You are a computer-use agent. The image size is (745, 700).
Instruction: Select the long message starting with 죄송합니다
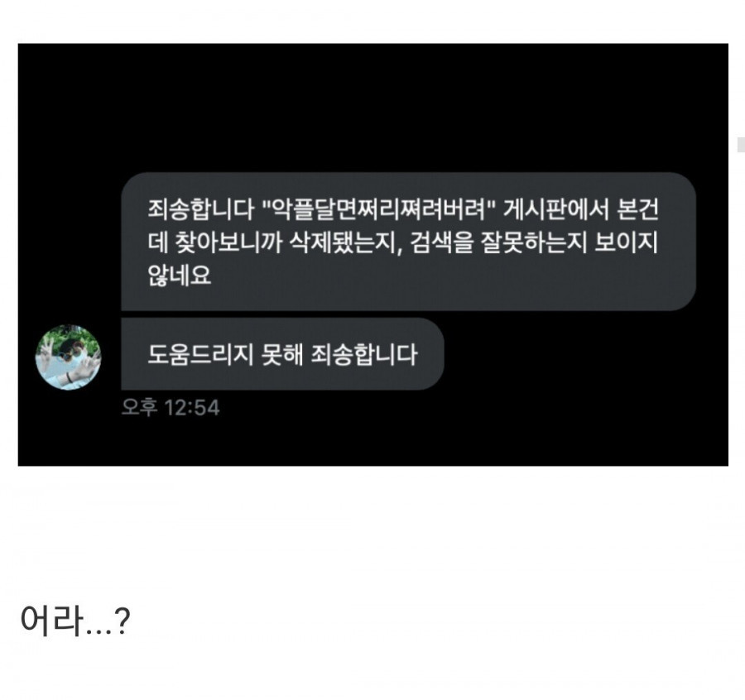pyautogui.click(x=409, y=242)
